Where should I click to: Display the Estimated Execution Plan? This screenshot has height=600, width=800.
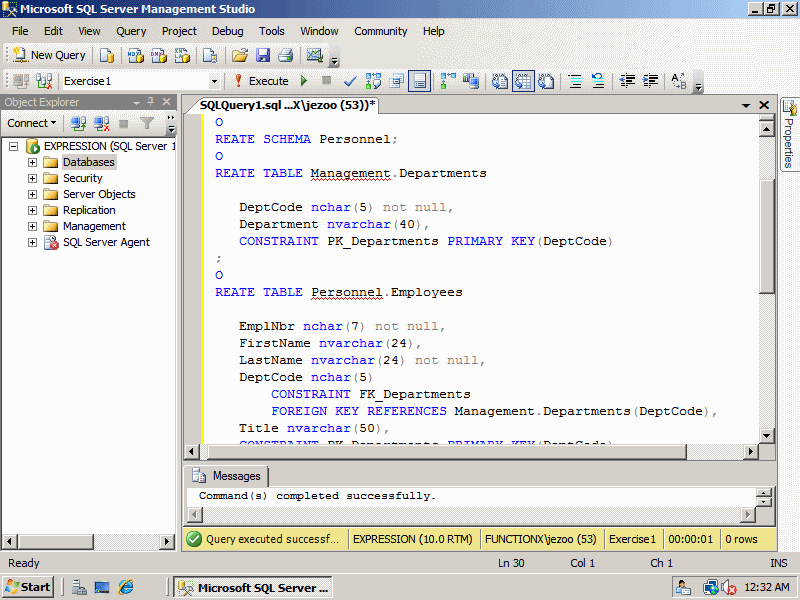click(373, 81)
